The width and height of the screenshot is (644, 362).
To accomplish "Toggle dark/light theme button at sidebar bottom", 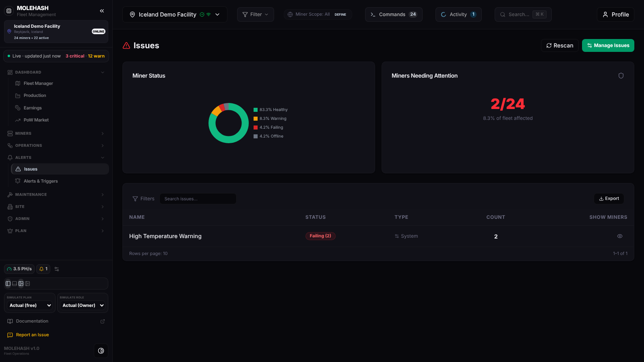I will (x=101, y=351).
